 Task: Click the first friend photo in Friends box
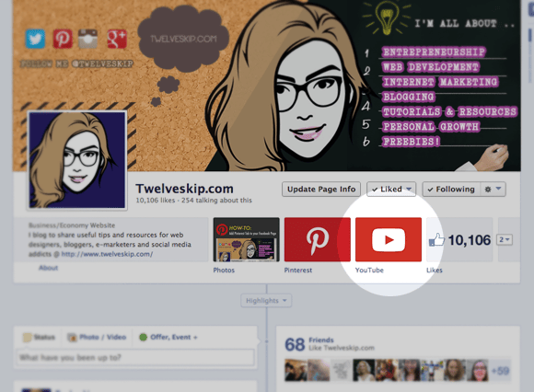tap(296, 370)
